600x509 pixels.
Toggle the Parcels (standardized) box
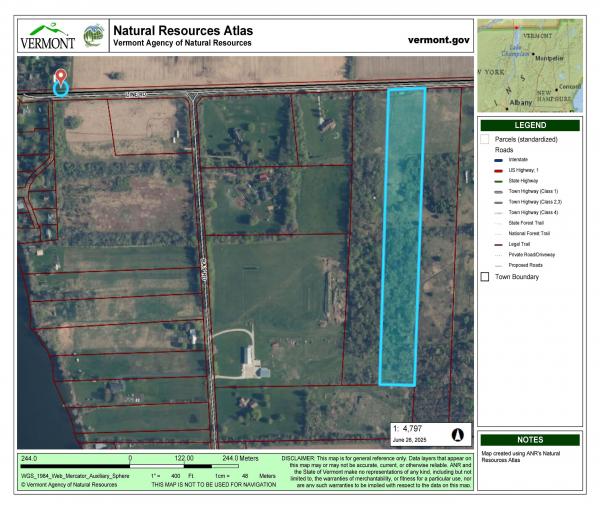(x=485, y=139)
